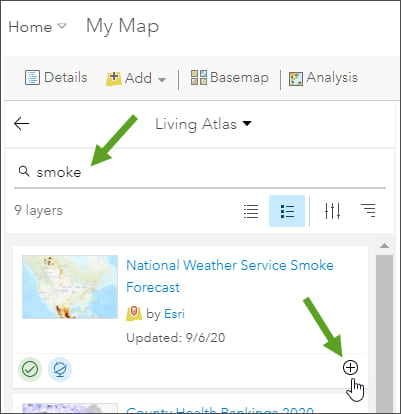
Task: Open the filter sliders icon
Action: [x=332, y=211]
